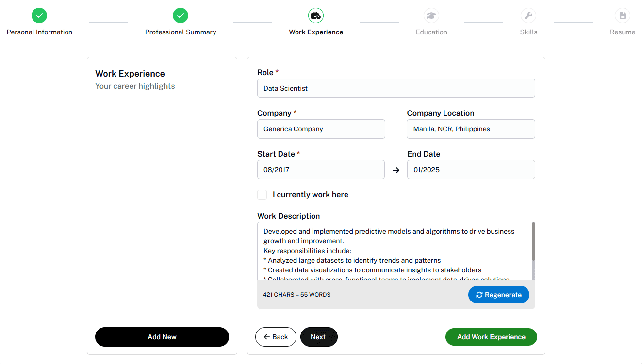Click the Education graduation cap icon
The image size is (642, 364).
(x=431, y=16)
